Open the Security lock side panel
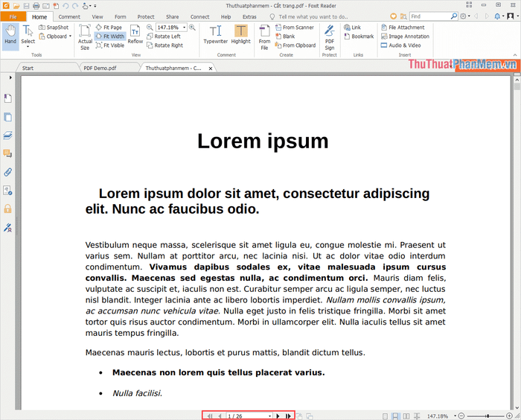Image resolution: width=521 pixels, height=420 pixels. point(7,209)
